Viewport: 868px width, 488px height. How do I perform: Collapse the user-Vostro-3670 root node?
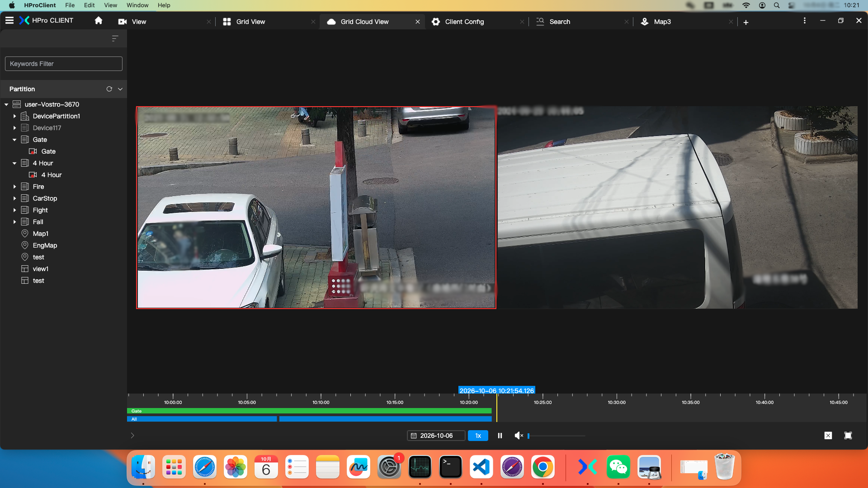(x=6, y=104)
